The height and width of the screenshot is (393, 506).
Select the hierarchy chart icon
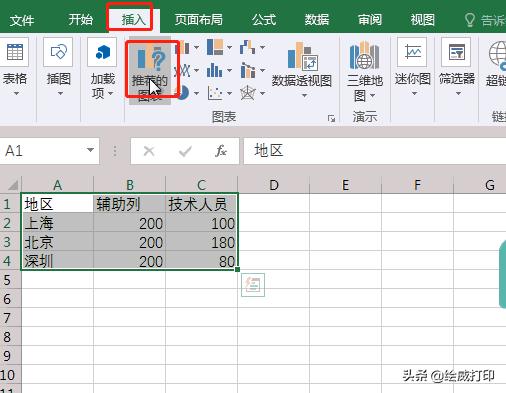click(215, 47)
